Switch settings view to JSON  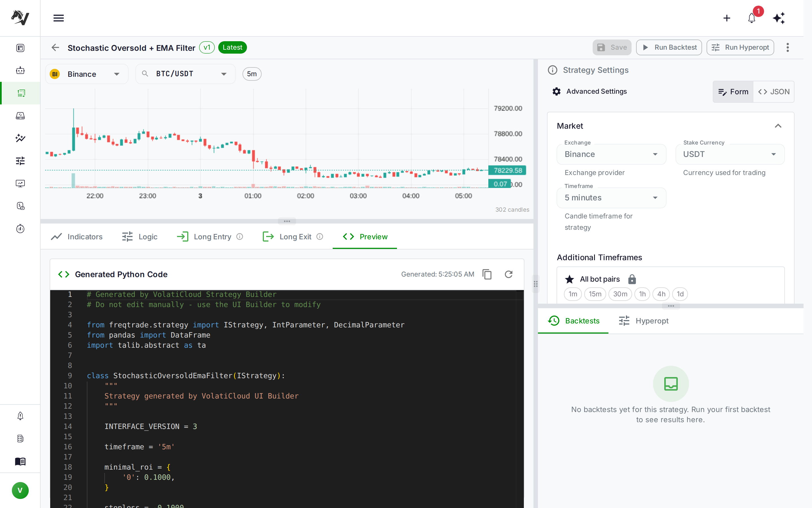pyautogui.click(x=773, y=92)
